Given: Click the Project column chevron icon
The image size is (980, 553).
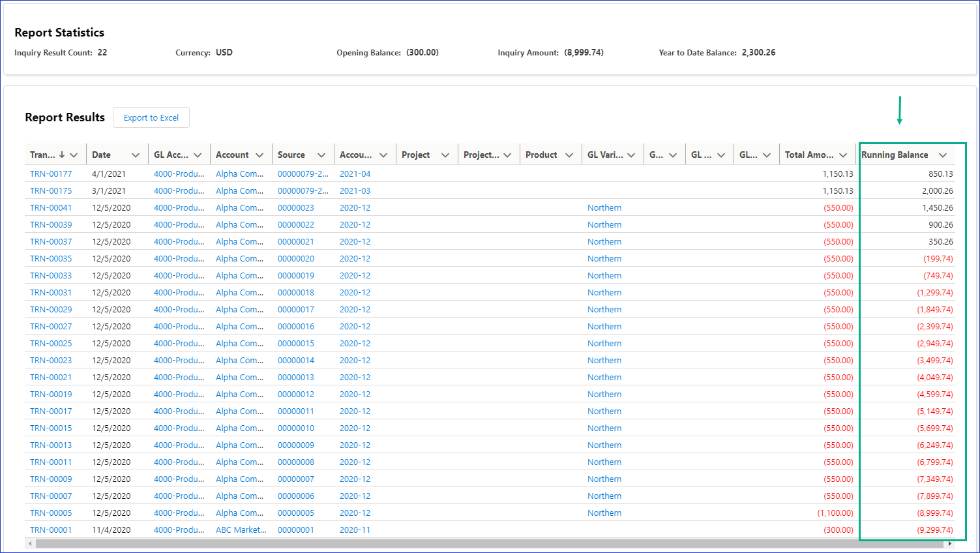Looking at the screenshot, I should pos(445,155).
